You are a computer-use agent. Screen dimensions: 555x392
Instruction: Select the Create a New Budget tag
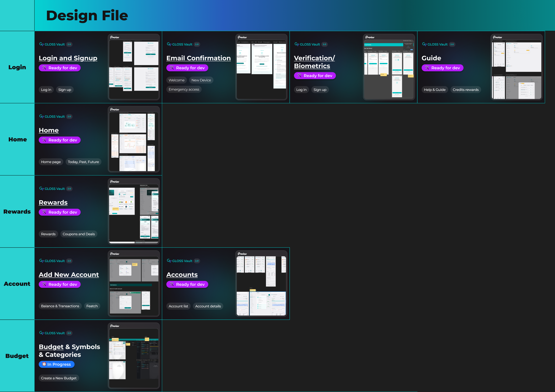(x=59, y=378)
